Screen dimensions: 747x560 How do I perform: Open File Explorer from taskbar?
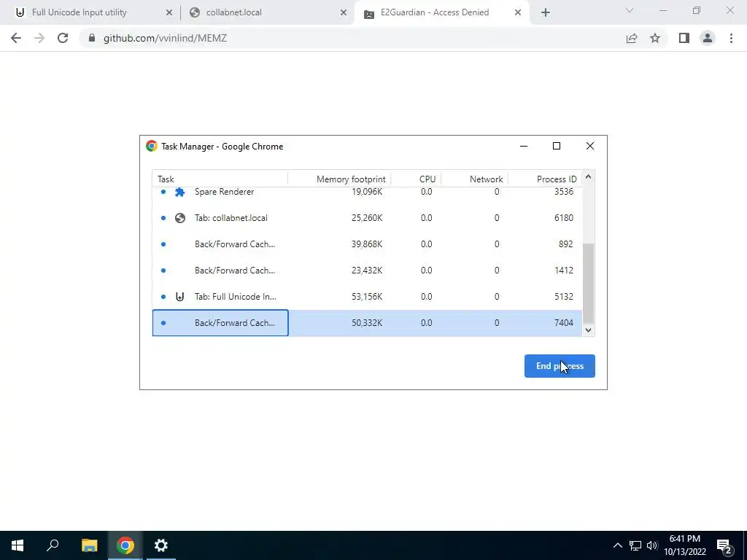pyautogui.click(x=89, y=545)
